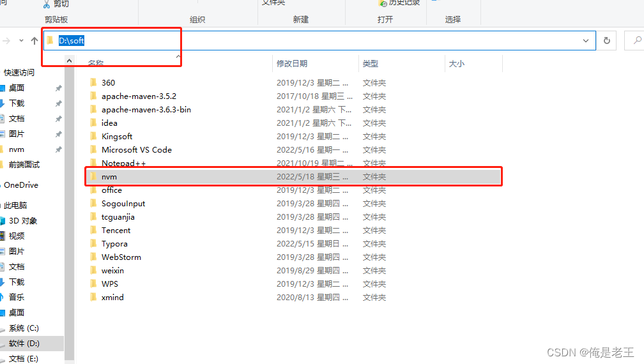Select the tcguanjia folder icon
This screenshot has width=644, height=364.
click(x=93, y=216)
